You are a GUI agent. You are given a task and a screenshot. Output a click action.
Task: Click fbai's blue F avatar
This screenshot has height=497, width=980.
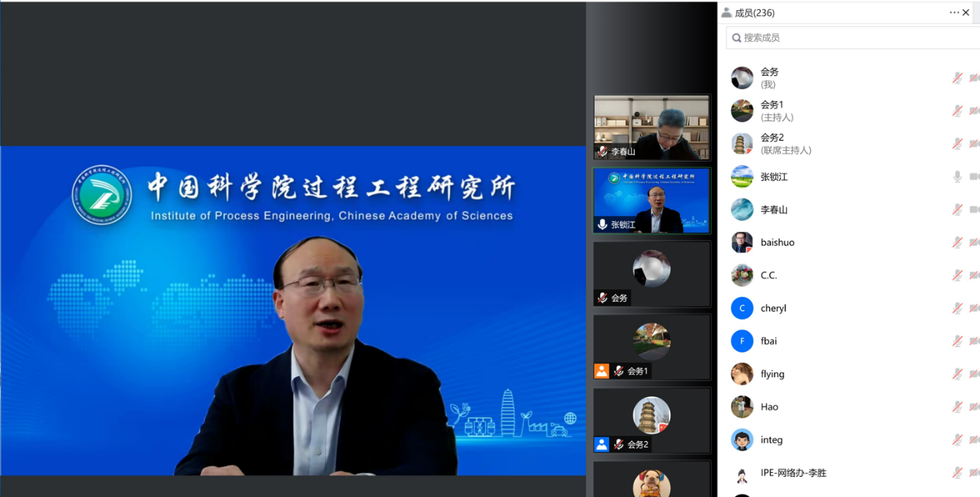(742, 341)
